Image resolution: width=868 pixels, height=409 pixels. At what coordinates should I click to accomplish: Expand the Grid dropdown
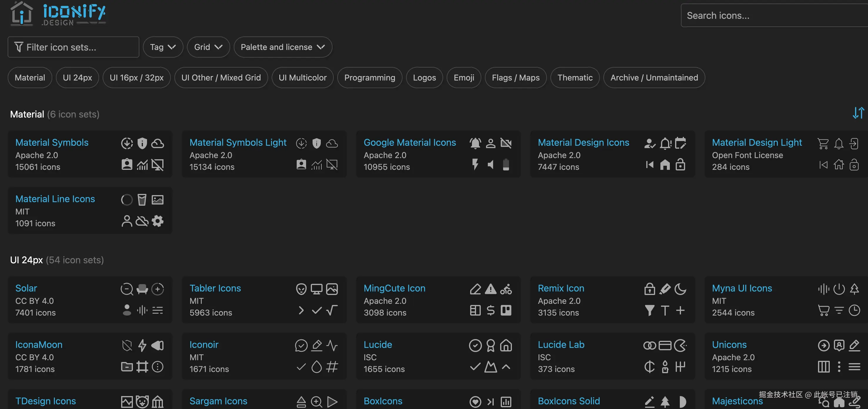[x=208, y=47]
